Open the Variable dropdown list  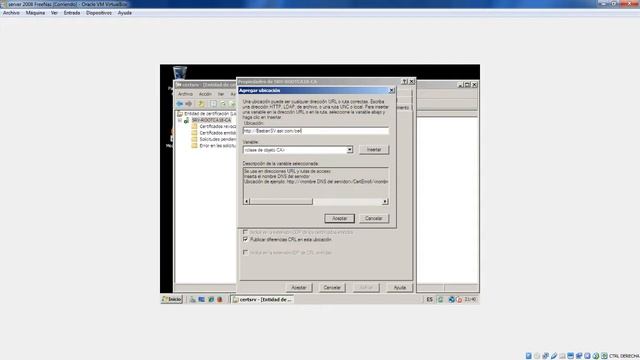coord(350,150)
